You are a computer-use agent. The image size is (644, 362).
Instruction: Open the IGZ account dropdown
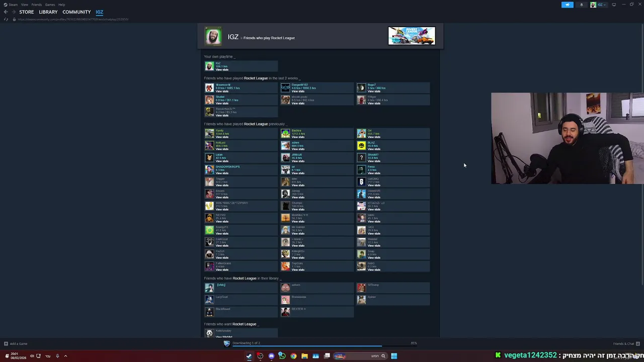pyautogui.click(x=598, y=5)
